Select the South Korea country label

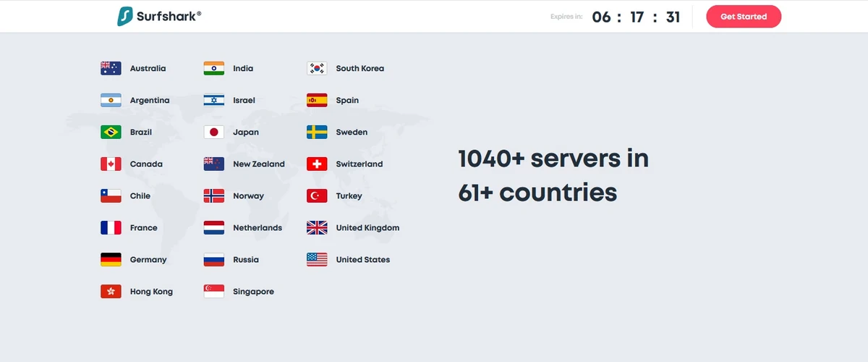tap(360, 69)
